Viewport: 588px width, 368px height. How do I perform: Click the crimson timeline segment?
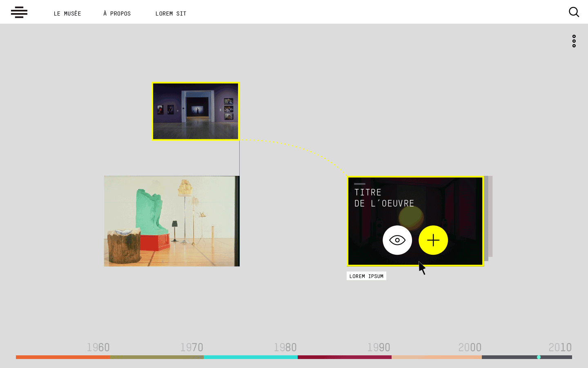pyautogui.click(x=345, y=357)
